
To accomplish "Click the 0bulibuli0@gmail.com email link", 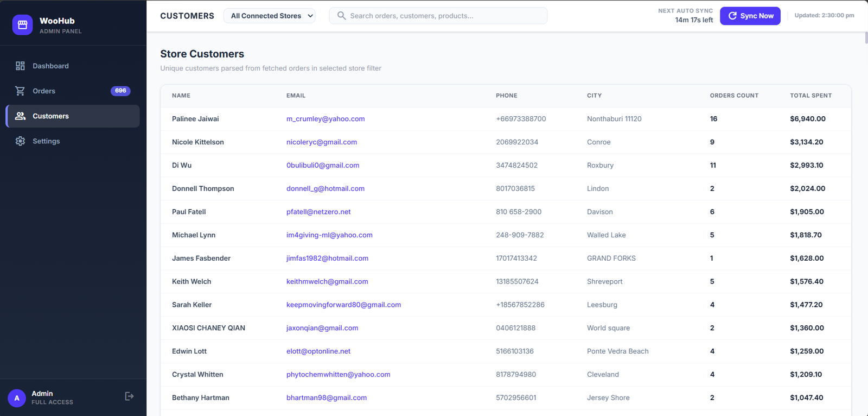I will 323,165.
